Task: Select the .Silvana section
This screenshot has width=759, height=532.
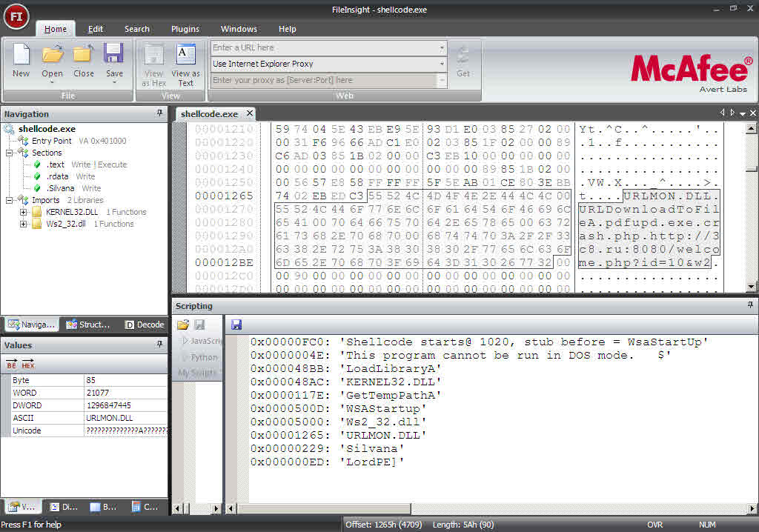Action: click(61, 188)
